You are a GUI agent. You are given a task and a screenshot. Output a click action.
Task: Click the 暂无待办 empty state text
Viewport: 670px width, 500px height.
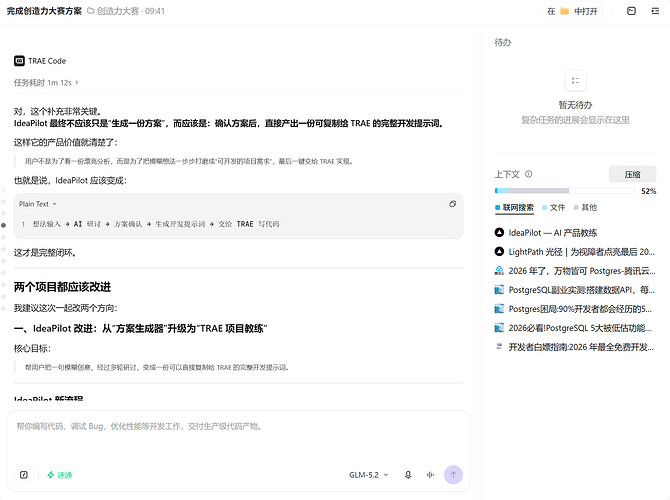(x=575, y=105)
